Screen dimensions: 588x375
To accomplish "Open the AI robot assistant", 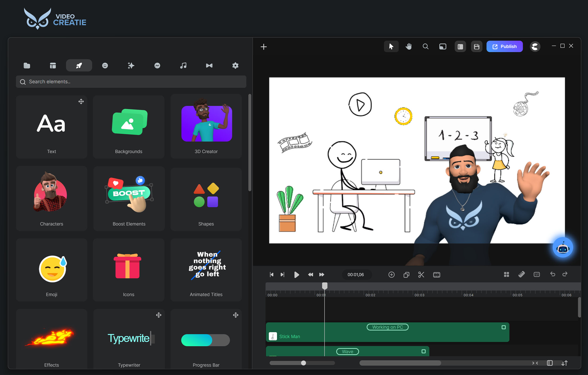I will coord(563,248).
